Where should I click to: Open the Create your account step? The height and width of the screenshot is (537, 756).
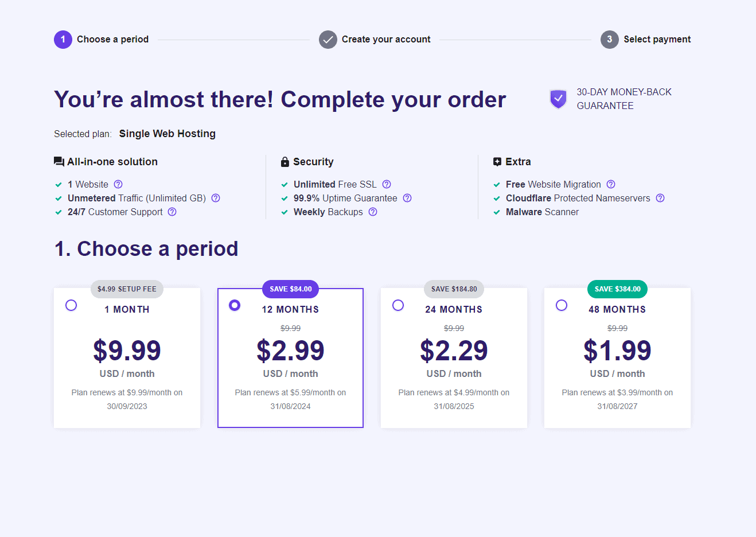point(375,40)
